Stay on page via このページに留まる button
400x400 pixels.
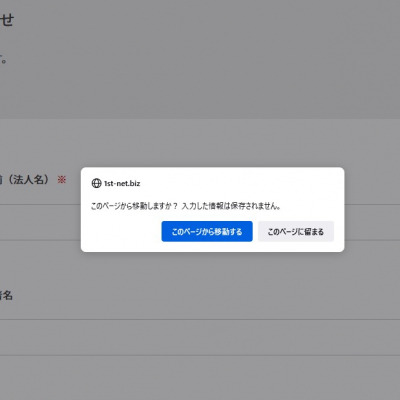296,231
